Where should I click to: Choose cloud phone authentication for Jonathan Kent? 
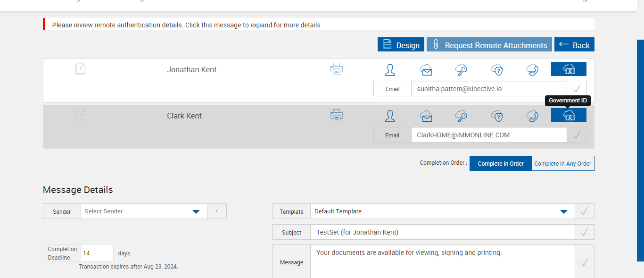(x=532, y=70)
